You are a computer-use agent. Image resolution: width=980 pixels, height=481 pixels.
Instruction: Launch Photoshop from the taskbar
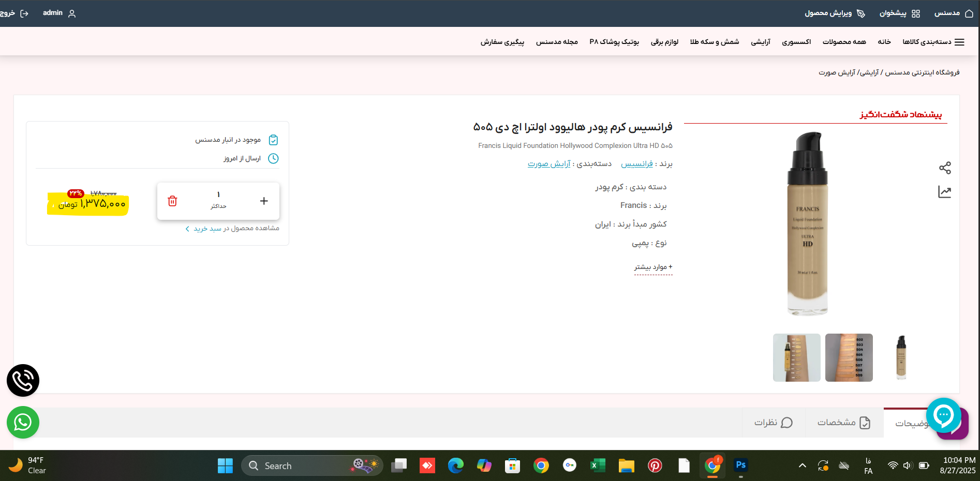tap(740, 465)
